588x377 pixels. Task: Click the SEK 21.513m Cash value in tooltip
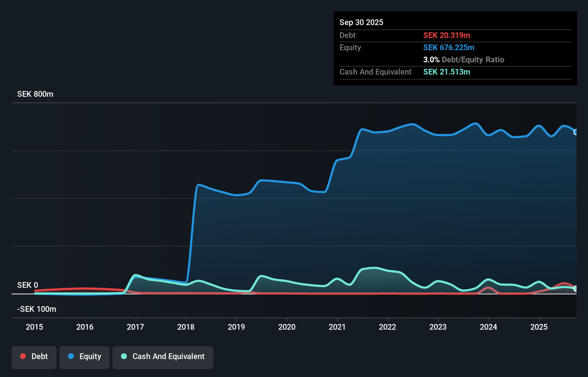coord(446,72)
